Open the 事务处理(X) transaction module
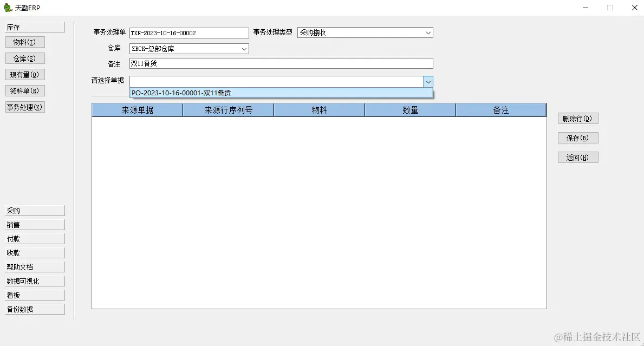 click(x=25, y=107)
